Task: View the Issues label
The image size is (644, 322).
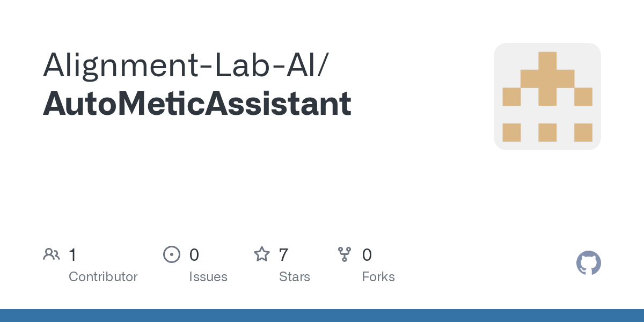Action: click(x=208, y=277)
